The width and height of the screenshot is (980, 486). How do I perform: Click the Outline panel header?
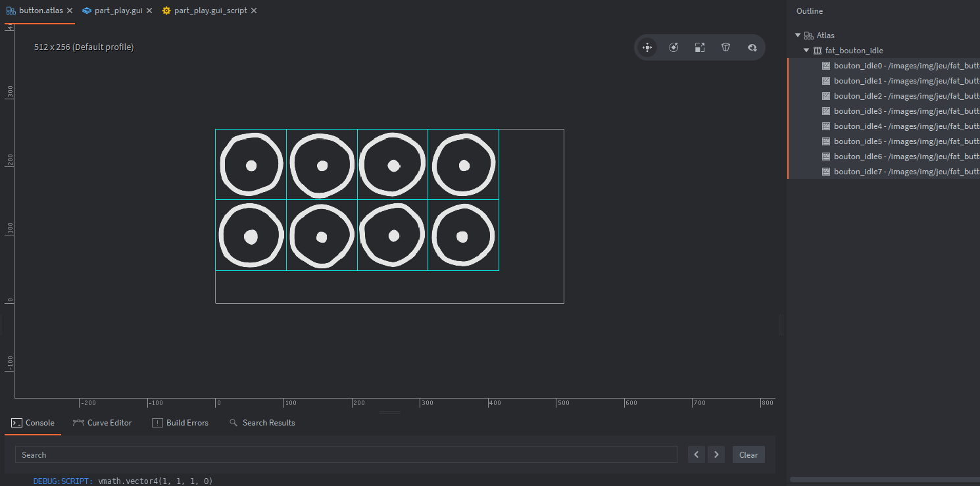click(x=810, y=11)
